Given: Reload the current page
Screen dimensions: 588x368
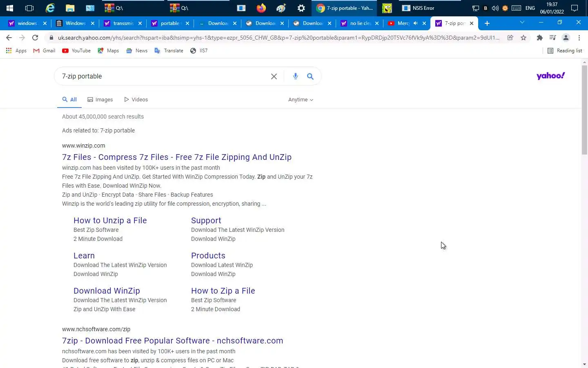Looking at the screenshot, I should (x=35, y=38).
